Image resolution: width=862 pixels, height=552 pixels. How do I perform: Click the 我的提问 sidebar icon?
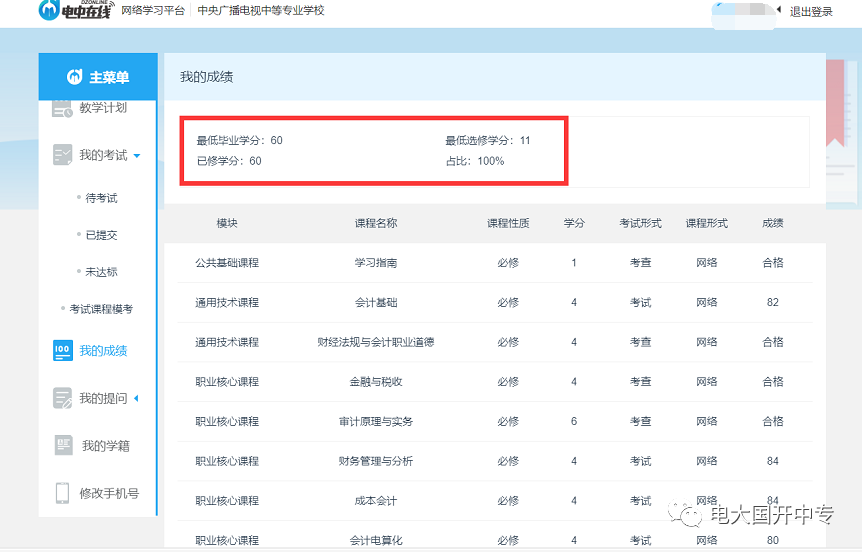tap(62, 398)
